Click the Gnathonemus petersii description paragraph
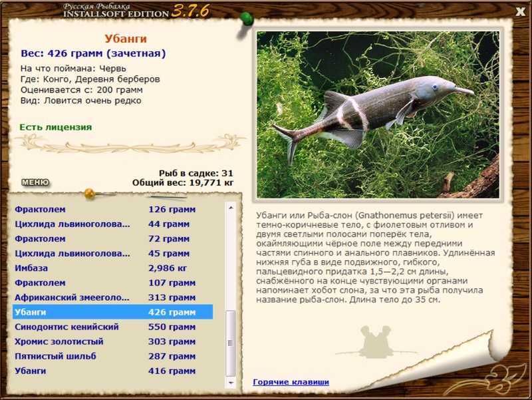532x400 pixels. [x=375, y=258]
